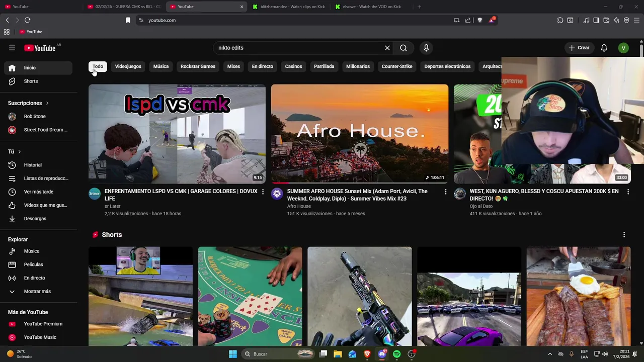Image resolution: width=644 pixels, height=362 pixels.
Task: Open Leo AI sparkle icon
Action: (616, 20)
